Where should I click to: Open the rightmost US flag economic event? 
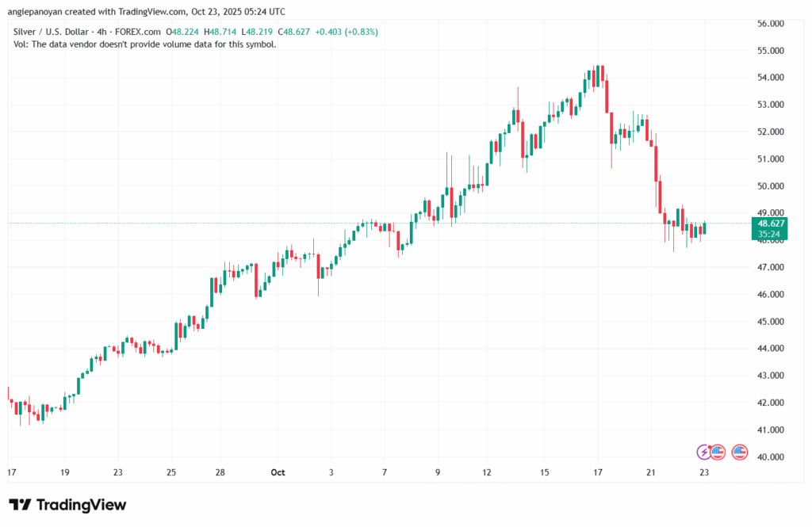point(739,452)
